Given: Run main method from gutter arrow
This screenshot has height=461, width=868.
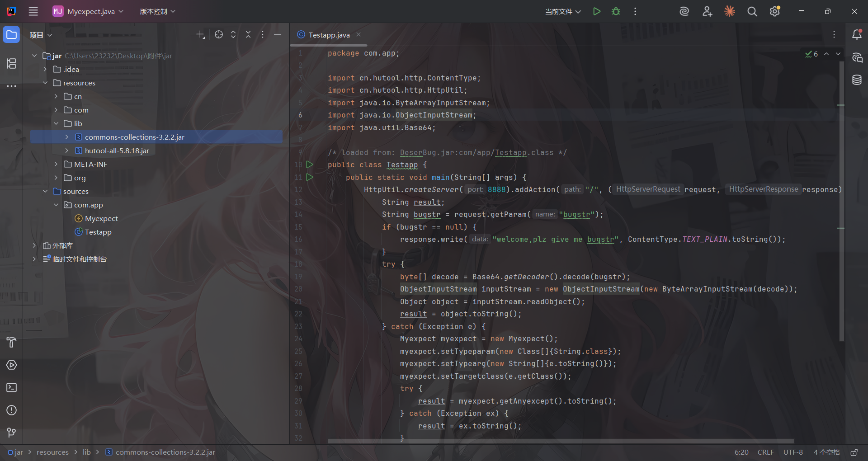Looking at the screenshot, I should pyautogui.click(x=310, y=177).
